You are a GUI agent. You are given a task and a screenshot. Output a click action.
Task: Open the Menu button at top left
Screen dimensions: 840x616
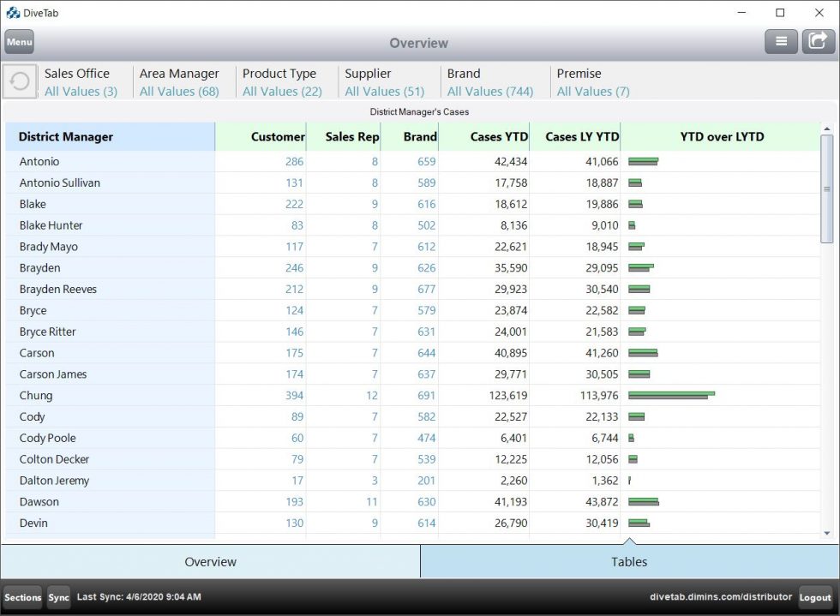[x=19, y=40]
